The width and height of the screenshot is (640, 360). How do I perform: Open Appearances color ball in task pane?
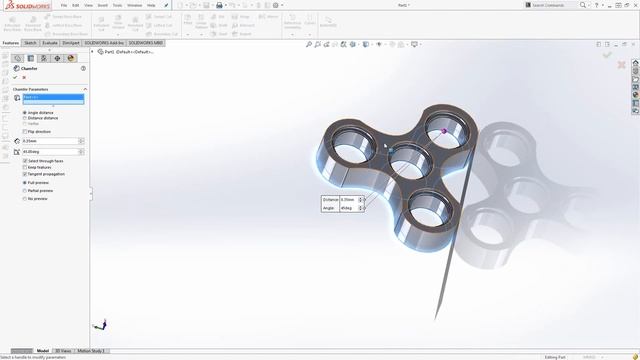click(636, 95)
